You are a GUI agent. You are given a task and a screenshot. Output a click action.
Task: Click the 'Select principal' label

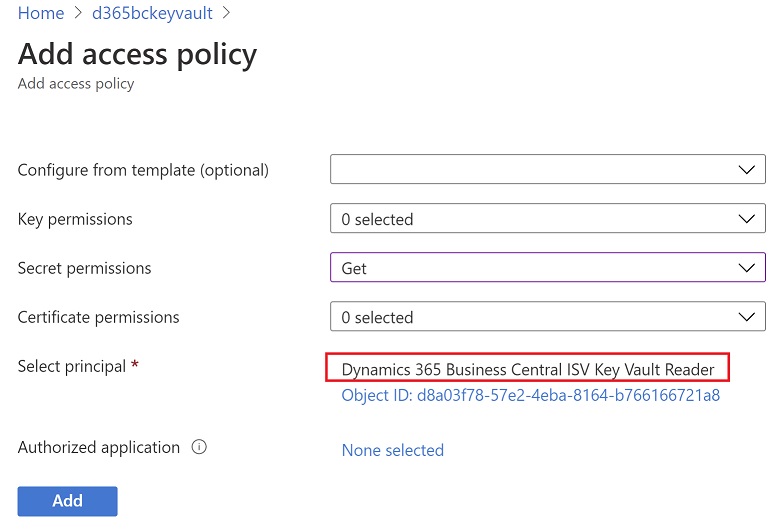pos(72,366)
